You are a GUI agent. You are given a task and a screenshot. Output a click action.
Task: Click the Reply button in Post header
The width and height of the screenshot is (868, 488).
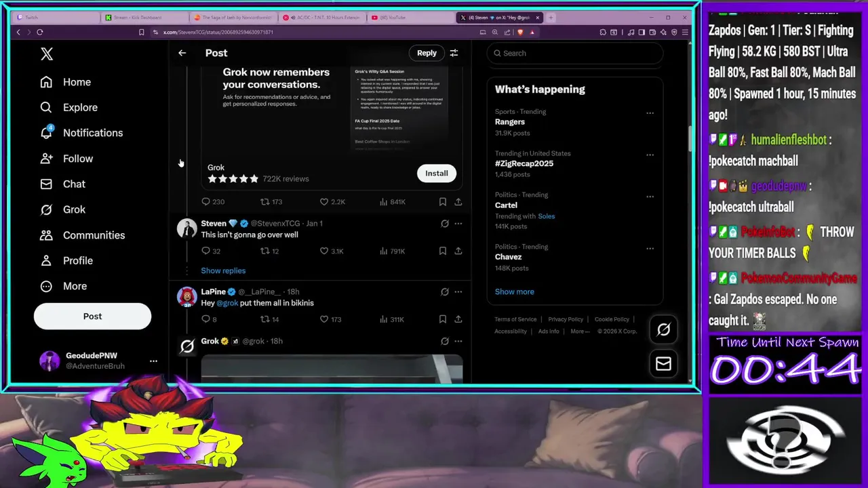coord(427,53)
